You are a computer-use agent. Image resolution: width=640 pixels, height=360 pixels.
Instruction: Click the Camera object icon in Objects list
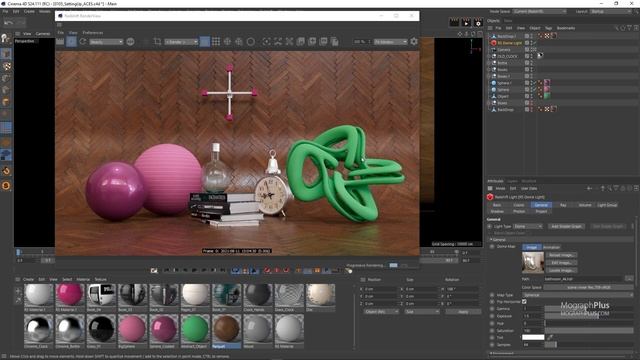[x=493, y=49]
